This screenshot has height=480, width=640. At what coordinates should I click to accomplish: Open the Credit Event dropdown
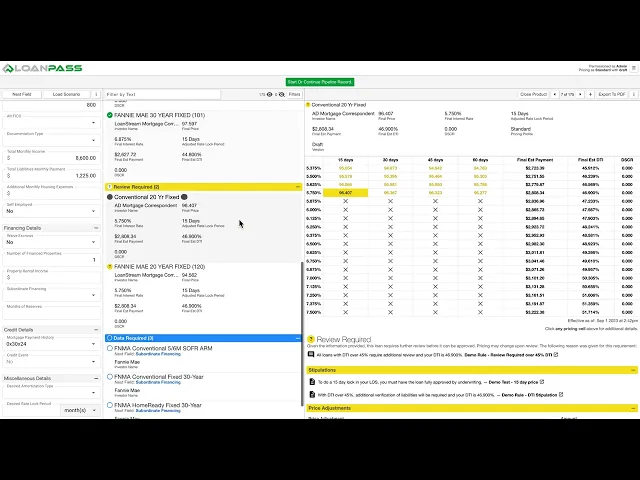(51, 360)
